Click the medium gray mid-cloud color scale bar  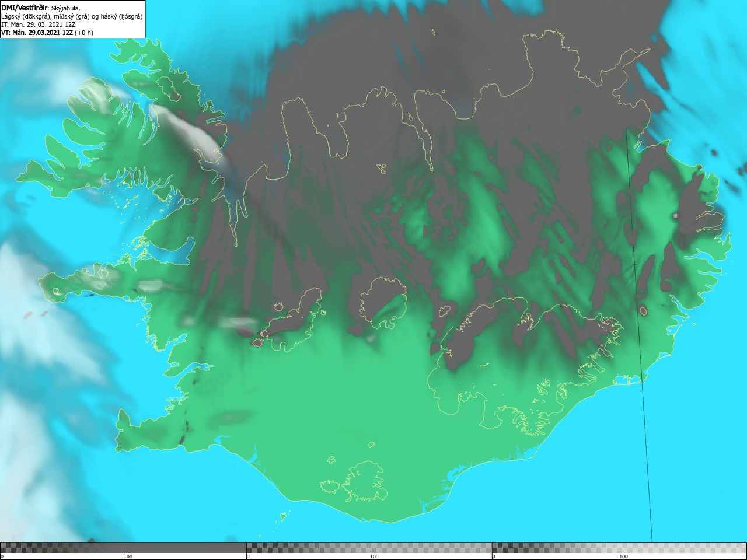pos(369,548)
